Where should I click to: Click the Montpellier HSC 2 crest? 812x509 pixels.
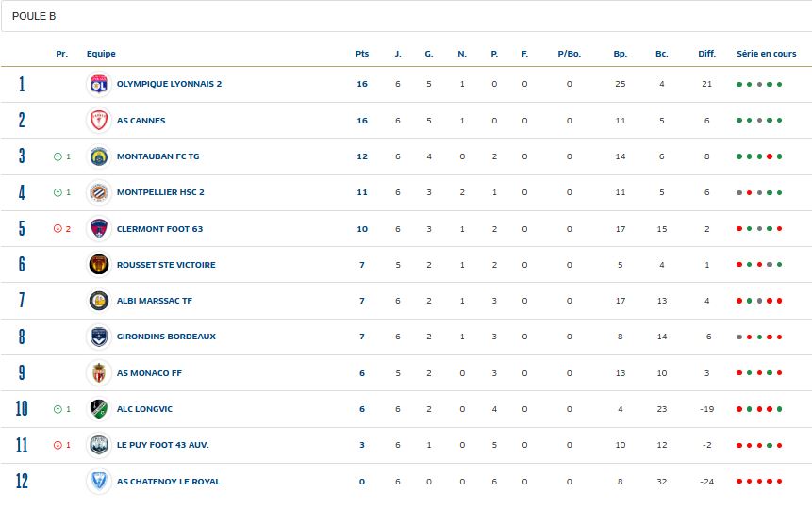(99, 192)
